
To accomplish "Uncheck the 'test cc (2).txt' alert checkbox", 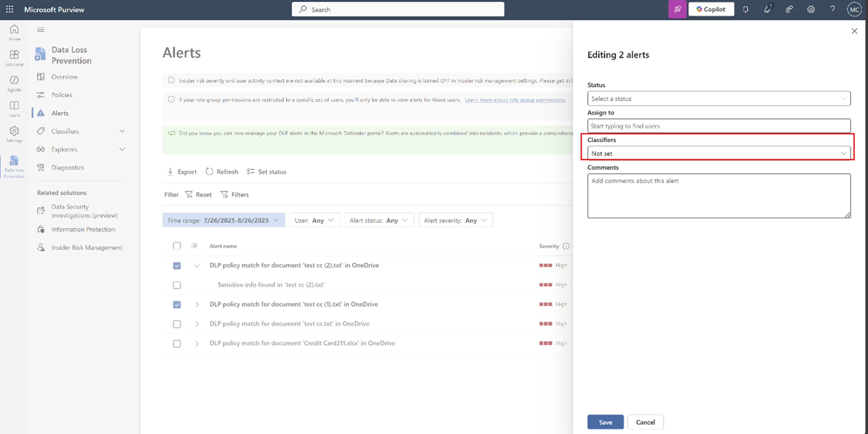I will pos(176,265).
